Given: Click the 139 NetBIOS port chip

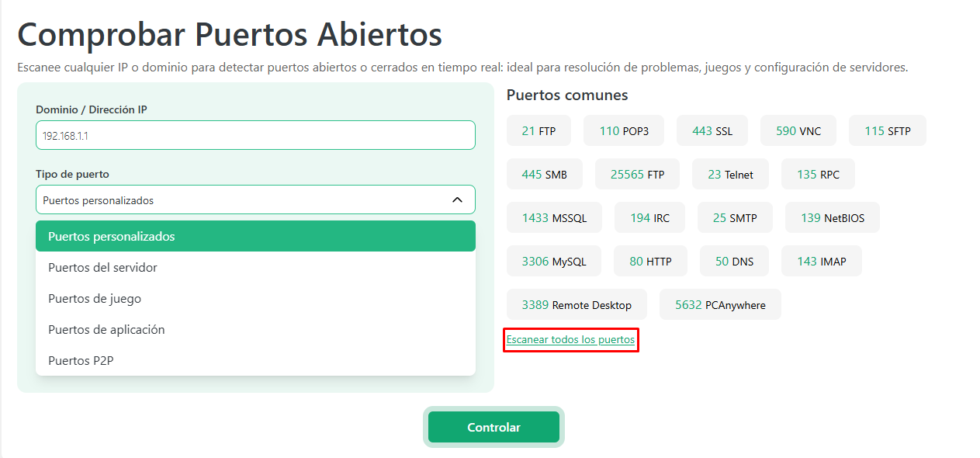Looking at the screenshot, I should point(833,218).
